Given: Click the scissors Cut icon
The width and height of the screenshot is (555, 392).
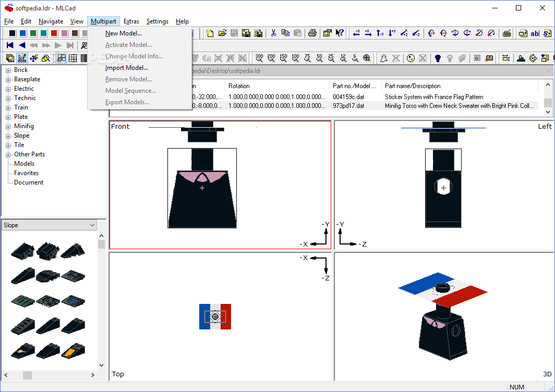Looking at the screenshot, I should pyautogui.click(x=273, y=33).
